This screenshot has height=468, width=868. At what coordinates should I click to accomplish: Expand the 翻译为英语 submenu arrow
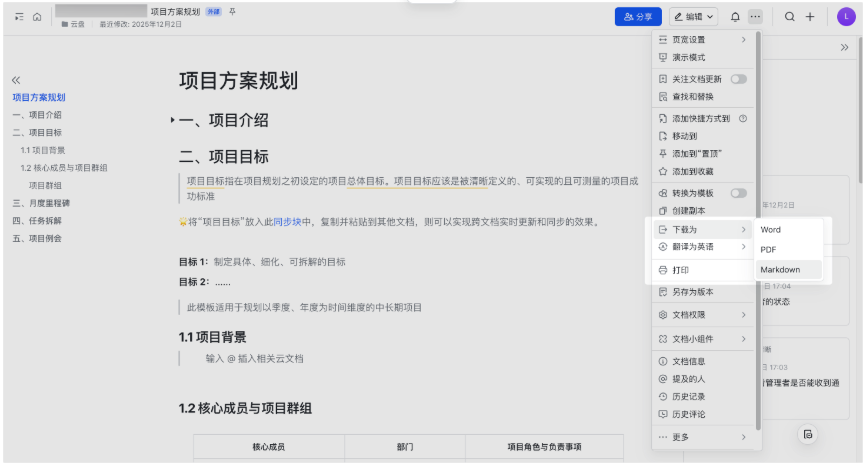pyautogui.click(x=743, y=246)
